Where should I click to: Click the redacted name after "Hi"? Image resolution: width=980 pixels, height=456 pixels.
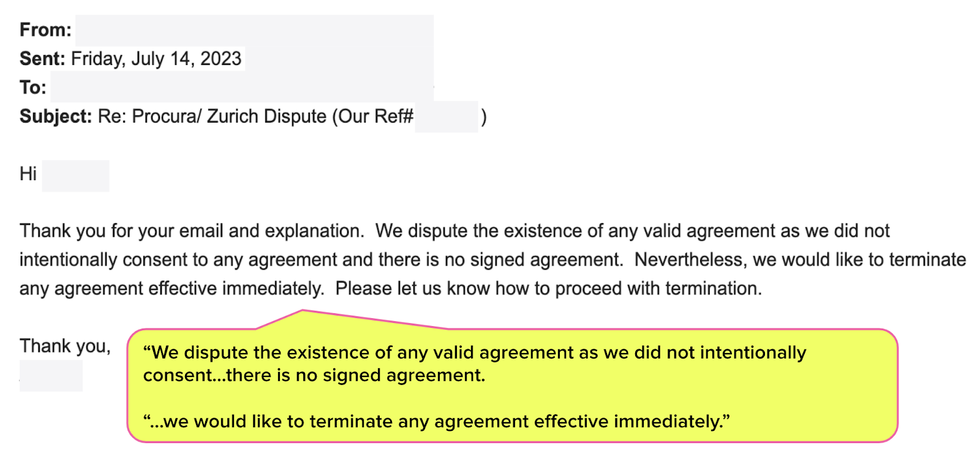[x=76, y=176]
